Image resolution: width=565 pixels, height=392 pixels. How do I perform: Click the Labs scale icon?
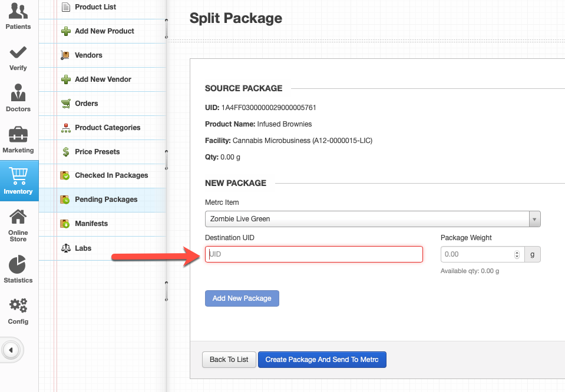67,248
